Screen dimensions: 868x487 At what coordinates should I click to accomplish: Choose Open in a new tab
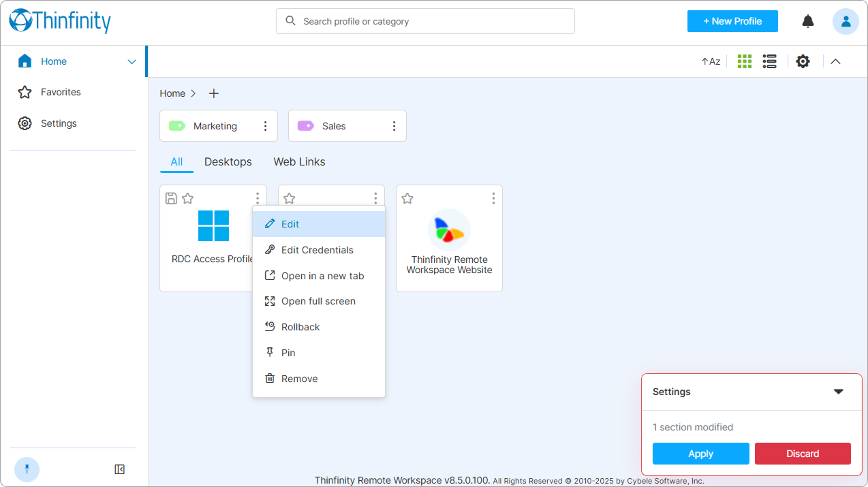pyautogui.click(x=319, y=276)
